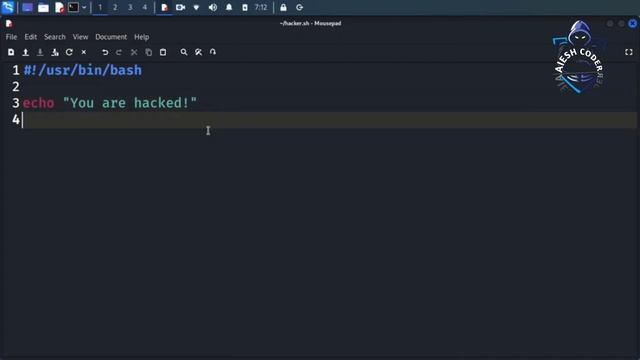The width and height of the screenshot is (640, 360).
Task: Open the Kali applications menu
Action: pyautogui.click(x=8, y=7)
